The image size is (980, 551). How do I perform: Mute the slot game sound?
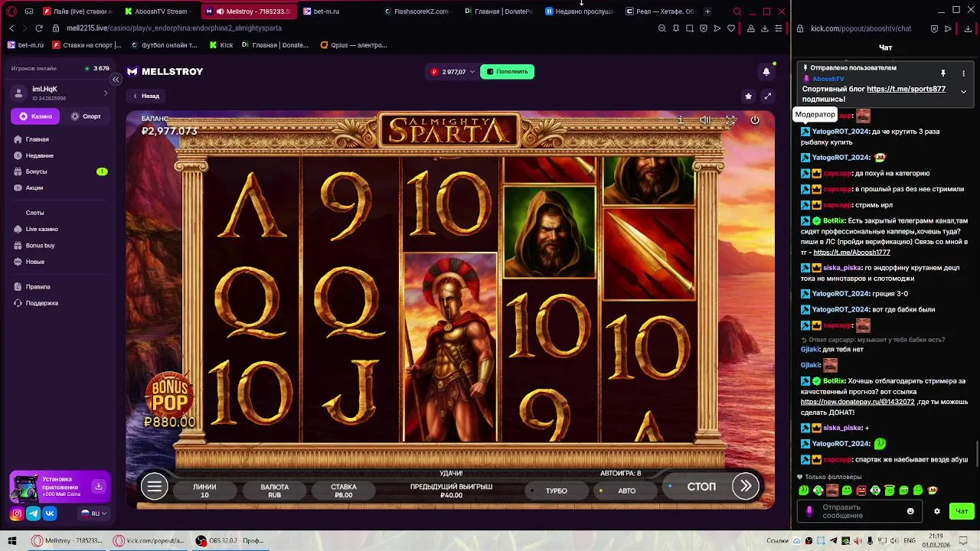705,120
